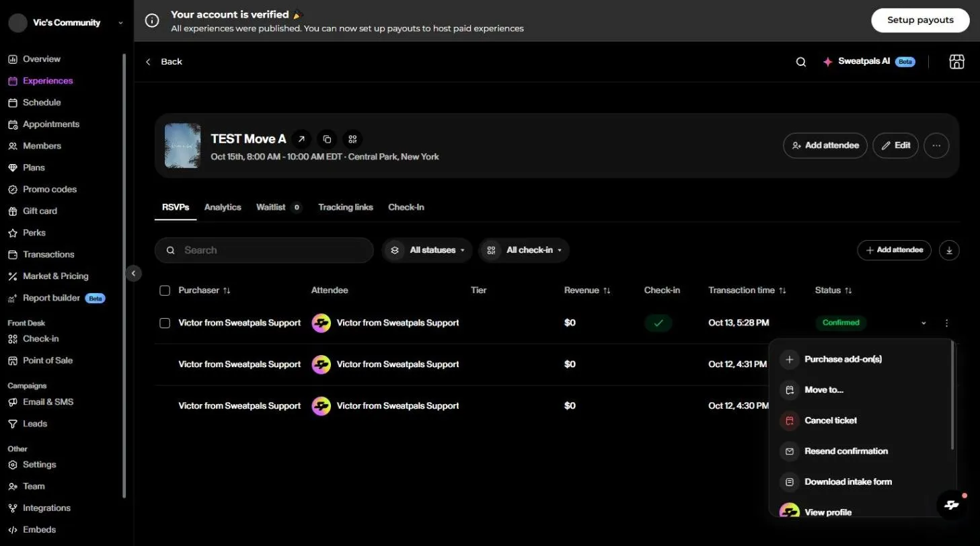Show QR code for TEST Move A
Viewport: 980px width, 546px height.
[352, 139]
